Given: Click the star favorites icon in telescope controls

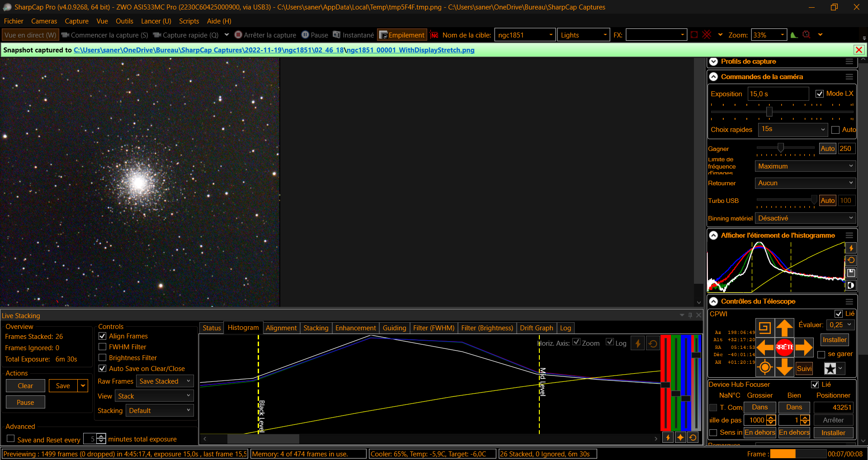Looking at the screenshot, I should 830,369.
